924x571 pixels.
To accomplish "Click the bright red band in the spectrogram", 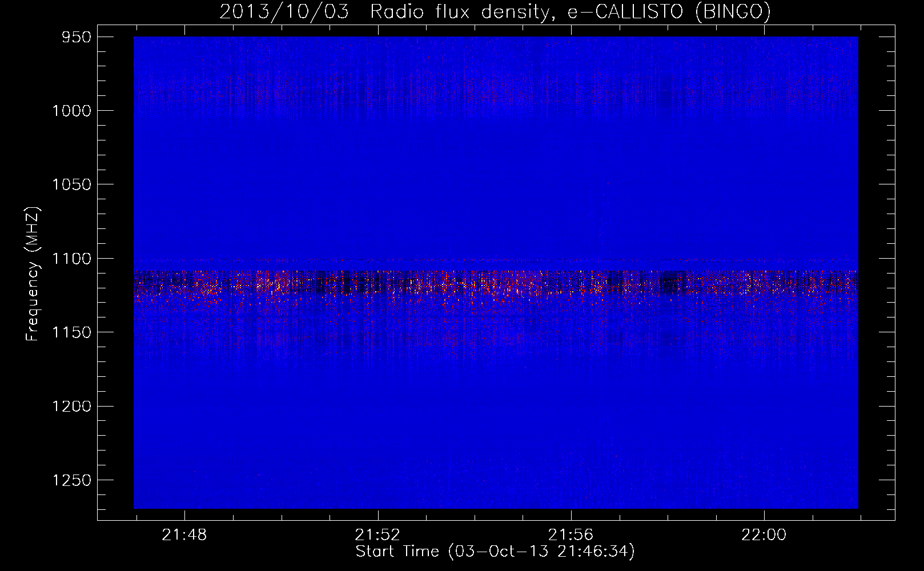I will coord(496,285).
